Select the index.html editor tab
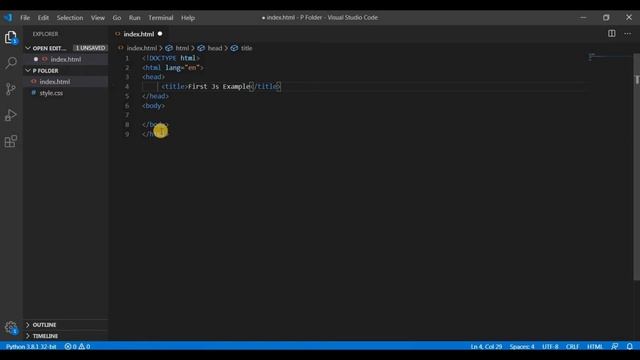The image size is (640, 360). 139,33
